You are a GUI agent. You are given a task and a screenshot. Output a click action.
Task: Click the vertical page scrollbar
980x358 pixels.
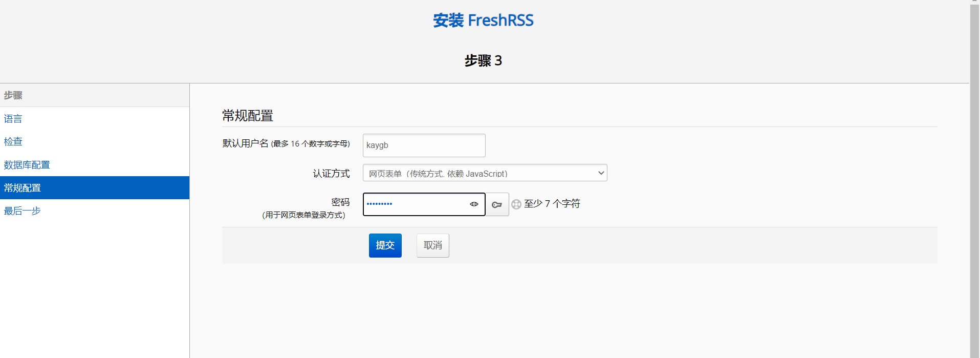click(974, 179)
